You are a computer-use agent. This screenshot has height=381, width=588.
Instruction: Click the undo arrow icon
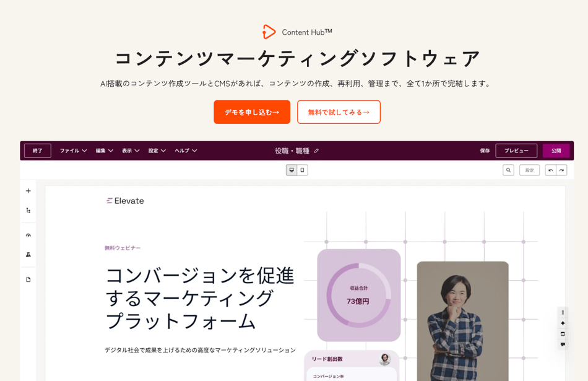[550, 170]
